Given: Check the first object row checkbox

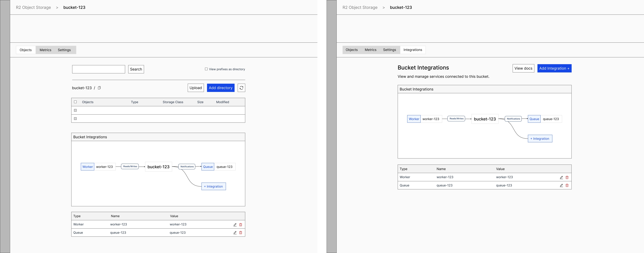Looking at the screenshot, I should 75,110.
